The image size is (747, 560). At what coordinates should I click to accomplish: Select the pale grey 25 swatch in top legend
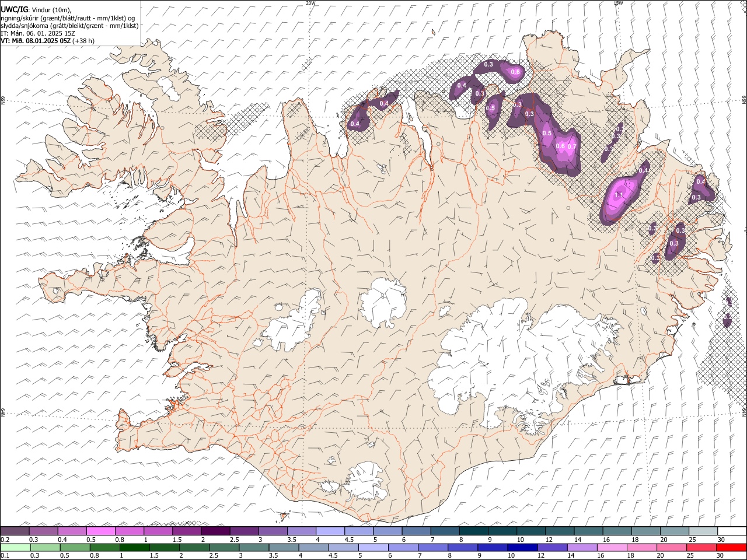[703, 531]
